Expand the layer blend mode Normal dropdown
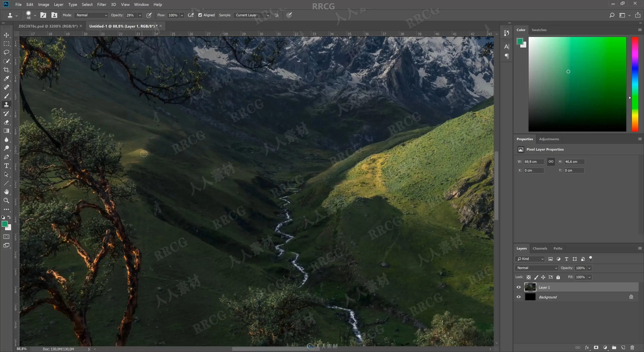Viewport: 644px width, 352px height. click(536, 268)
